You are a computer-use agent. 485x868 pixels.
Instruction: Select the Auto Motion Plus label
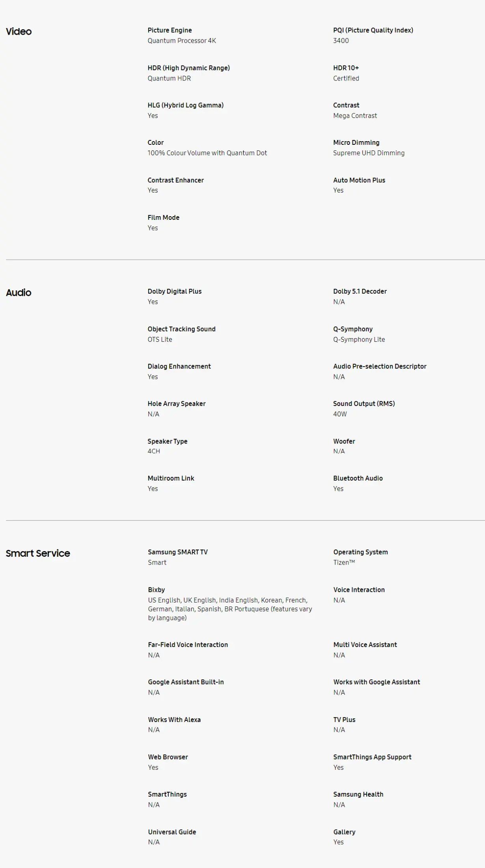pyautogui.click(x=359, y=180)
